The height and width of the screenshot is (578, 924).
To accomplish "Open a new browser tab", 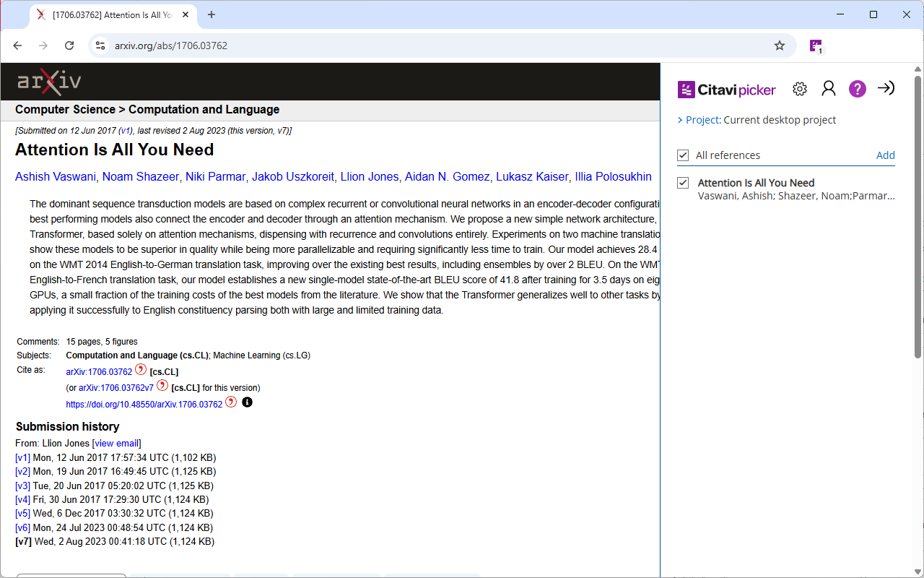I will [x=212, y=14].
